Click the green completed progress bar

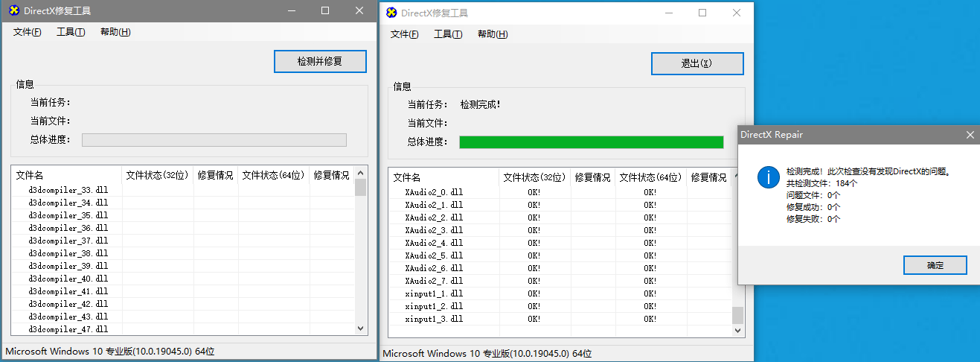(x=592, y=142)
